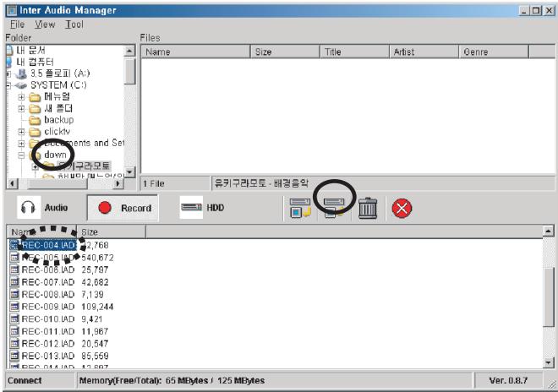The image size is (558, 392).
Task: Click device file list scroll up arrow
Action: pyautogui.click(x=549, y=231)
